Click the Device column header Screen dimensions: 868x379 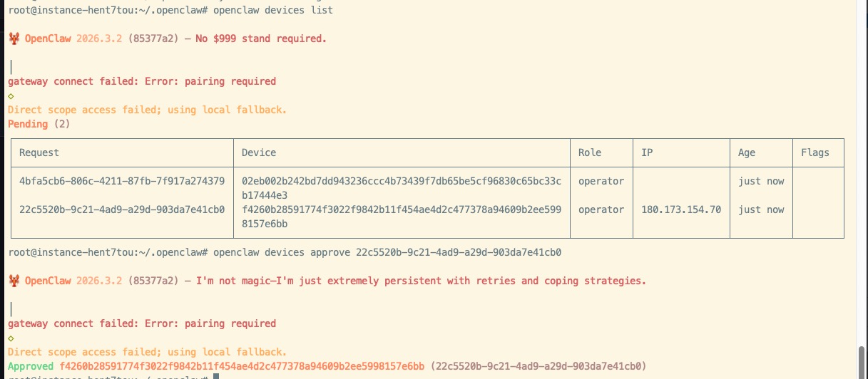[259, 152]
